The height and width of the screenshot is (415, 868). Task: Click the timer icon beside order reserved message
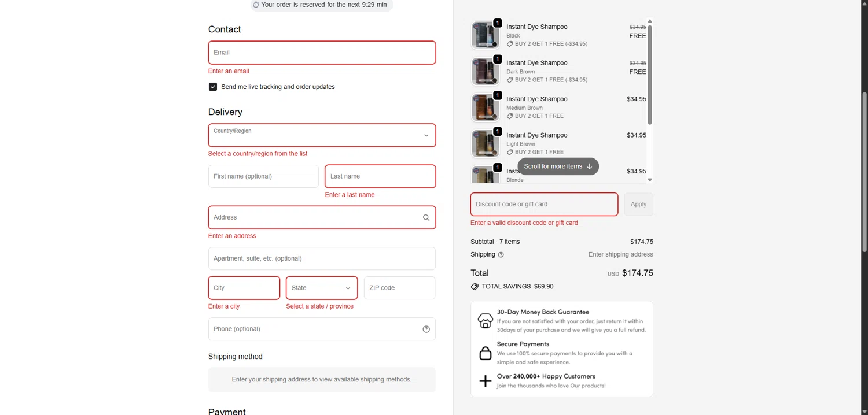tap(256, 5)
